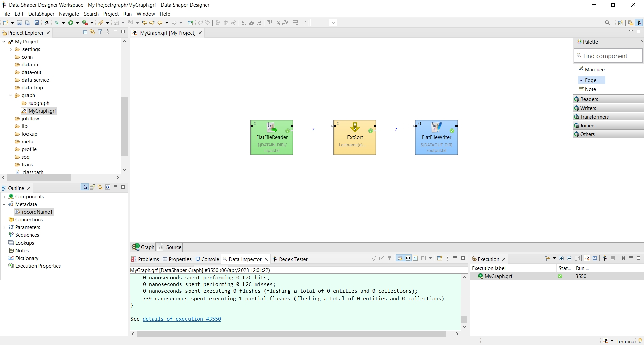Select recordName1 under Metadata
This screenshot has height=345, width=644.
point(34,212)
